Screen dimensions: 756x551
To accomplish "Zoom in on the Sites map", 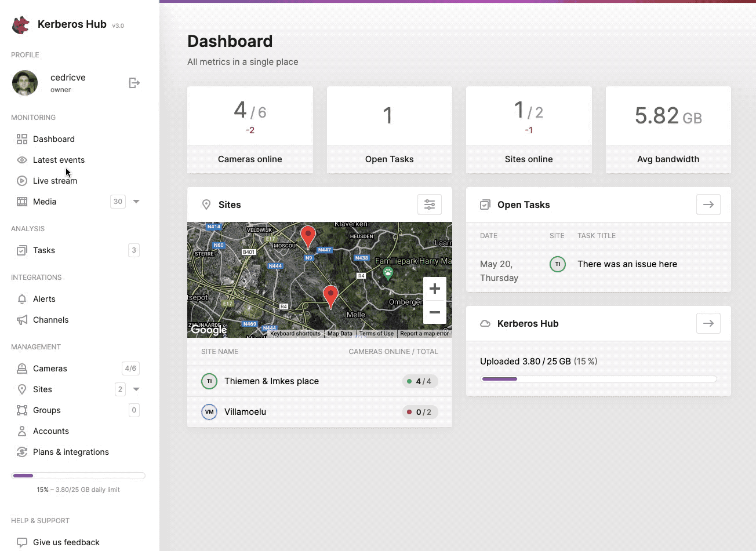I will [434, 288].
